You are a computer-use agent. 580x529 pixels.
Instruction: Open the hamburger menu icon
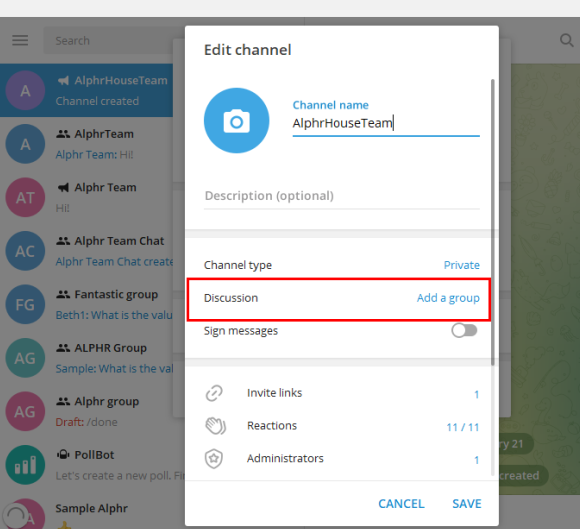point(20,40)
